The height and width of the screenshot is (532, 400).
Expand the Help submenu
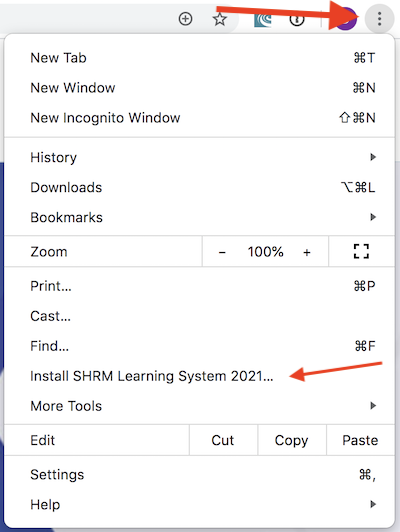(199, 504)
